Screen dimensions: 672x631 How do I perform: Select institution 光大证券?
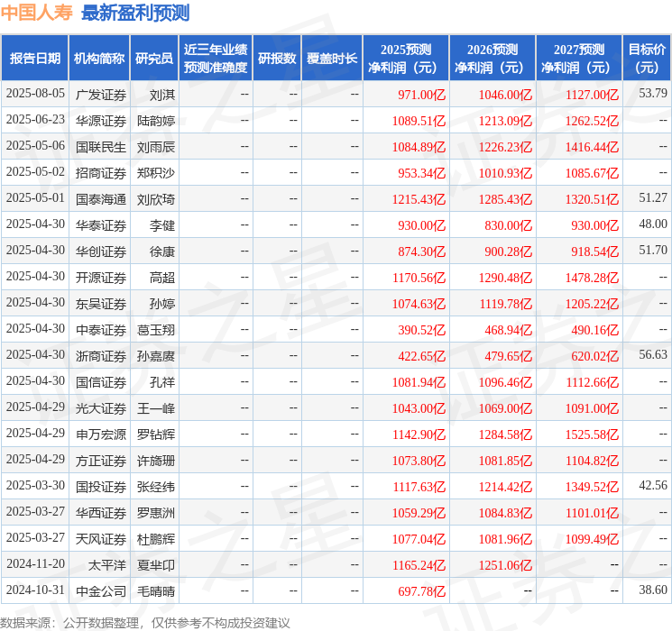pos(101,408)
